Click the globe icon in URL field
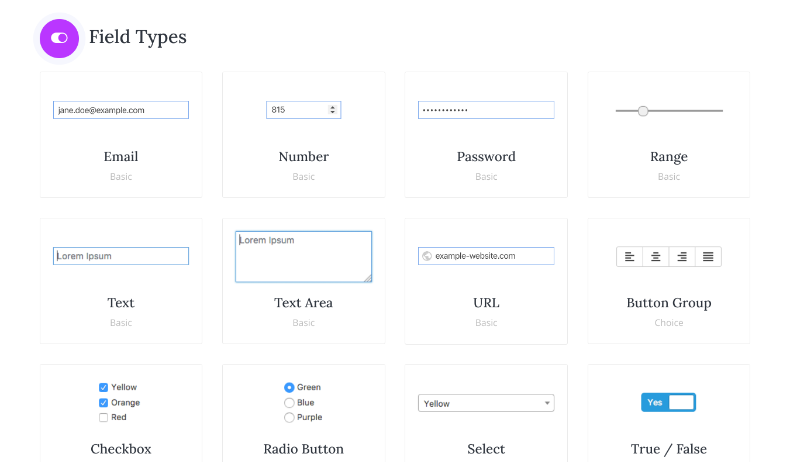The image size is (790, 462). [x=427, y=256]
